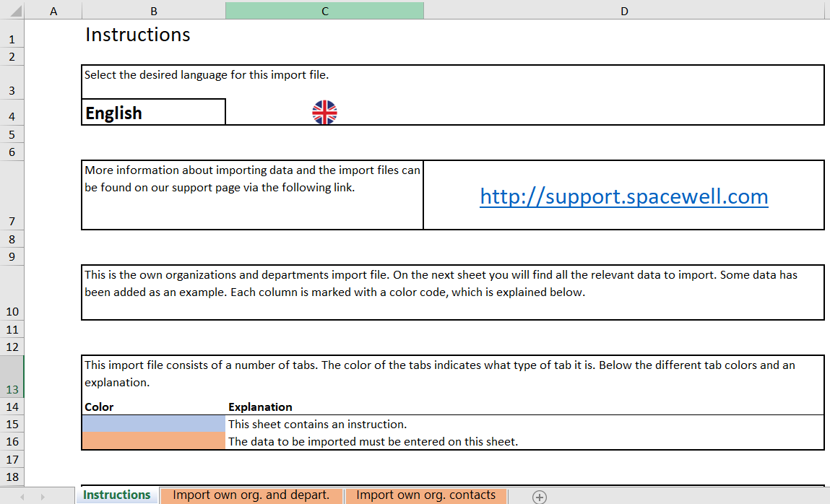Click 'This sheet contains an instruction.' text
The height and width of the screenshot is (504, 830).
coord(318,424)
